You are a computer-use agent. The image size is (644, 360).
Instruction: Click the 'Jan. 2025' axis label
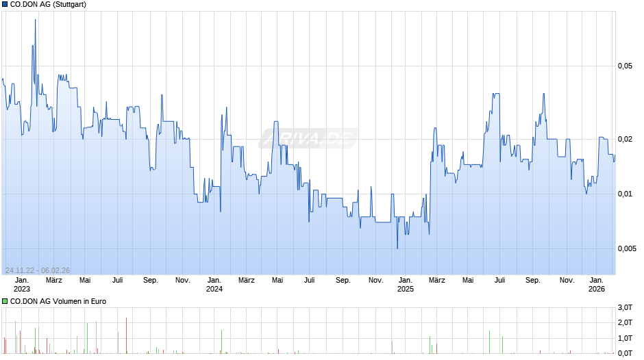pyautogui.click(x=406, y=285)
